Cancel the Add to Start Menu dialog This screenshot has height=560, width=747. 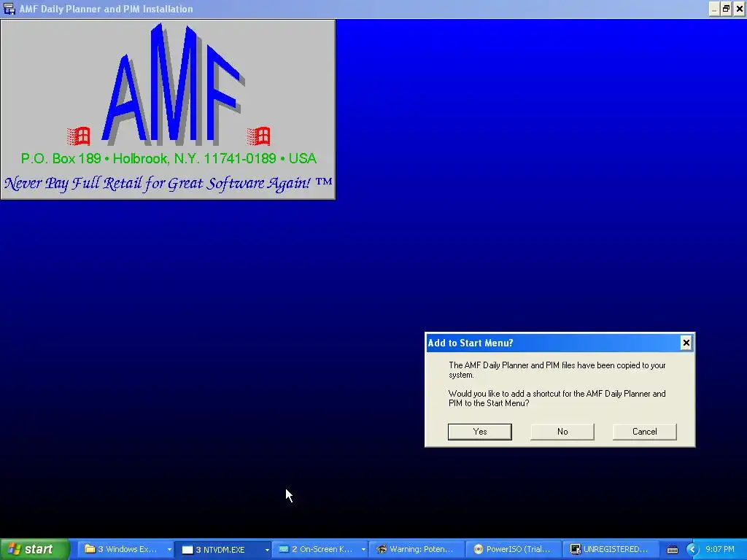(645, 432)
